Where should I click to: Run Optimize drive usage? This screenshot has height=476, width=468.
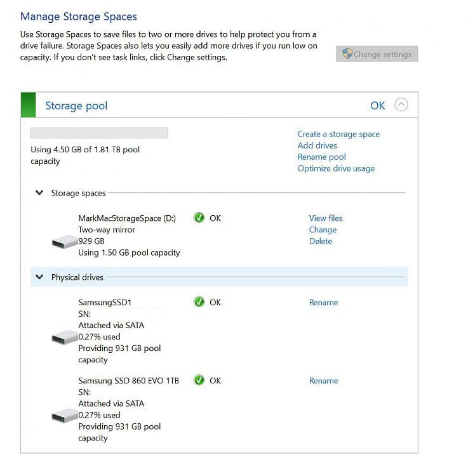tap(336, 168)
